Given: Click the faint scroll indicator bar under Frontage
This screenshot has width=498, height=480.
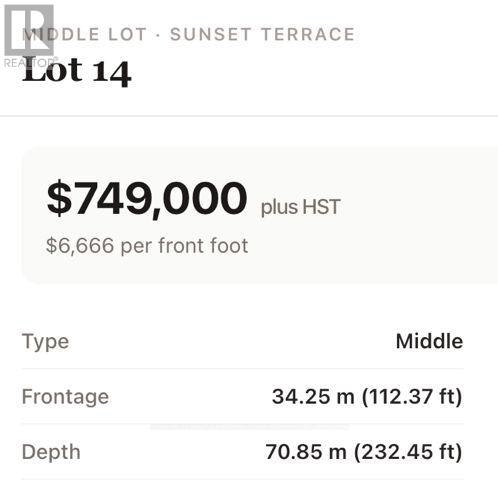Looking at the screenshot, I should (x=249, y=427).
